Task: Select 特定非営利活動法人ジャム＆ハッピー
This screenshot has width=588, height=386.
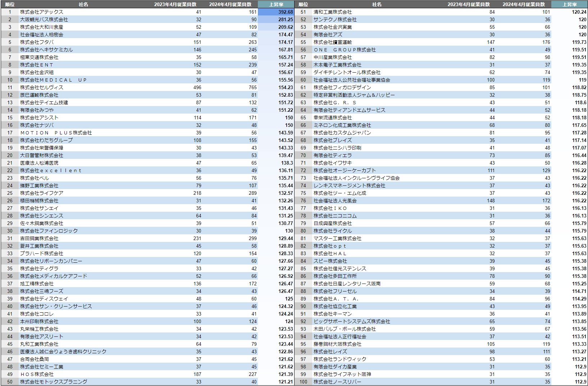Action: (x=354, y=95)
